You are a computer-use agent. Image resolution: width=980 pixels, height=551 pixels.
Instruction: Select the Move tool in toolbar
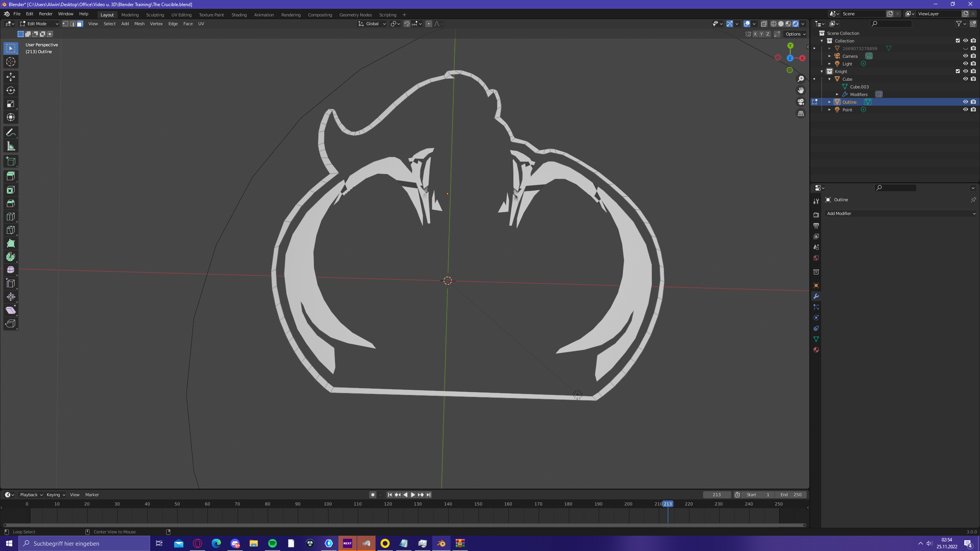[11, 77]
